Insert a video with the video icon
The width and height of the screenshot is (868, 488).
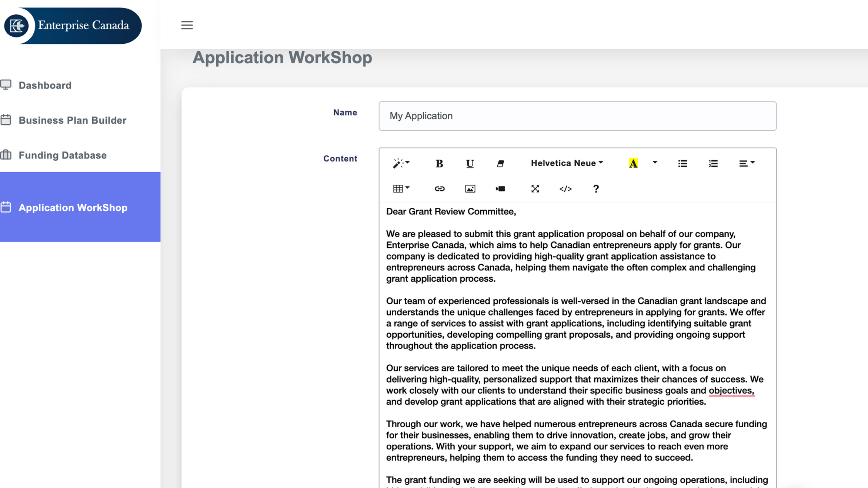[x=500, y=189]
